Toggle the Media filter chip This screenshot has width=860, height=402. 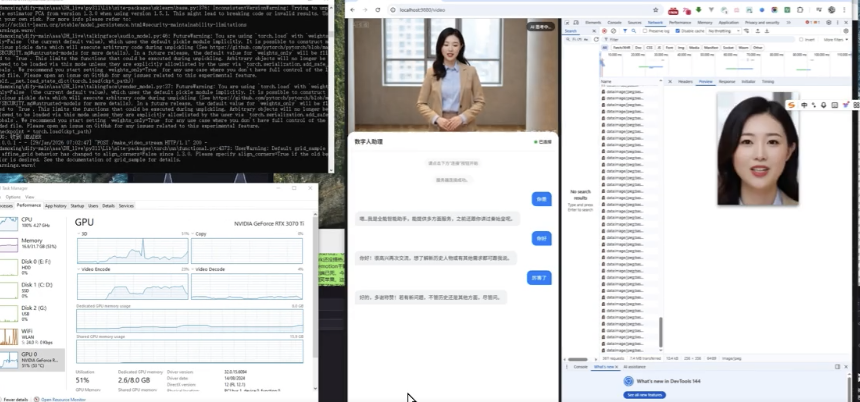pos(694,48)
